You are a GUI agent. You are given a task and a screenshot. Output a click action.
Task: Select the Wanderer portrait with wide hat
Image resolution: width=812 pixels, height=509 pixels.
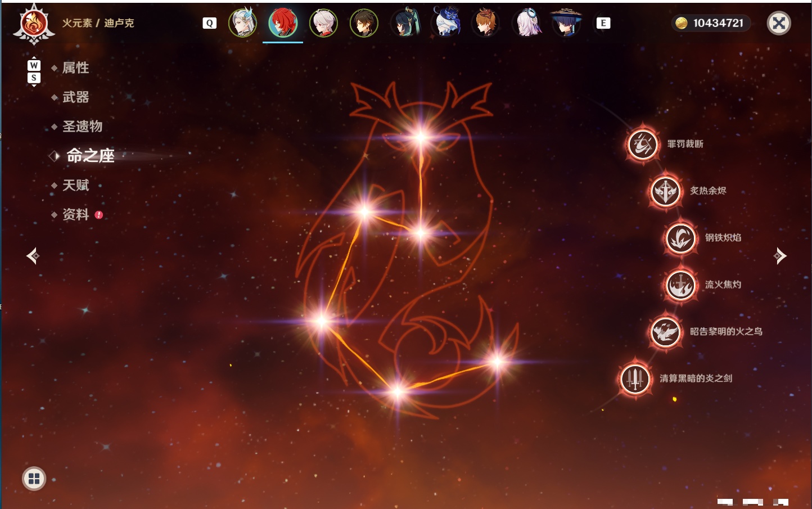[x=566, y=23]
